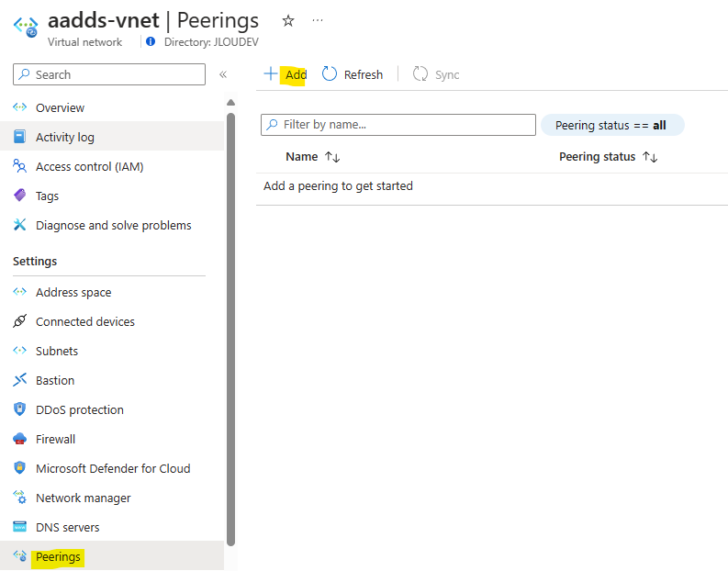Viewport: 728px width, 571px height.
Task: Click the "Virtual network" subtitle
Action: click(x=84, y=42)
